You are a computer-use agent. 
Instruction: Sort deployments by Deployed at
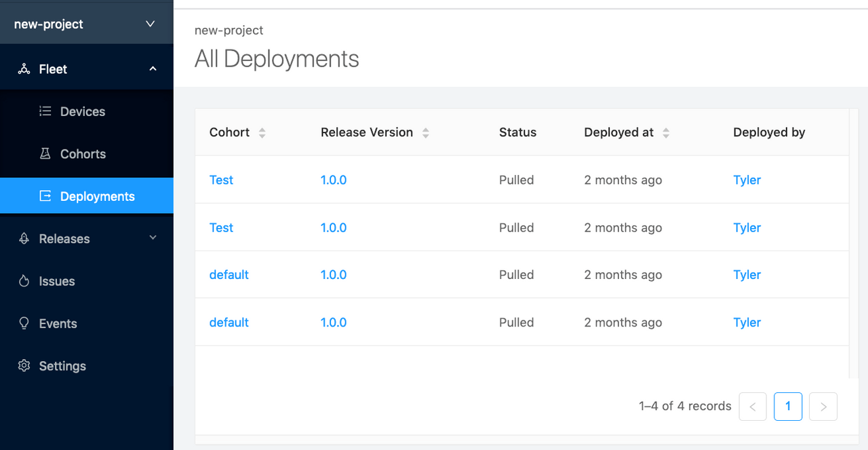tap(665, 133)
